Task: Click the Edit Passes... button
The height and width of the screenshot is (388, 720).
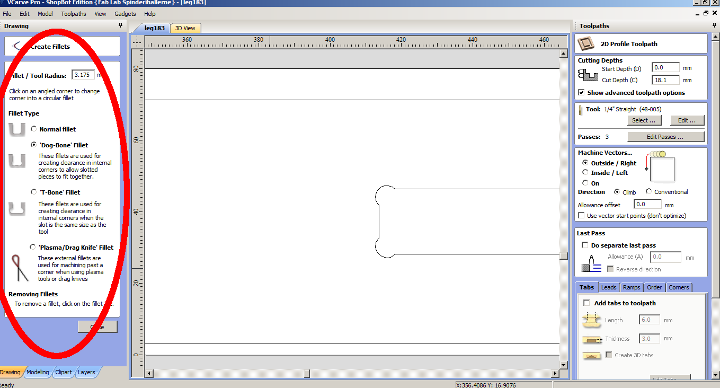Action: [x=665, y=137]
